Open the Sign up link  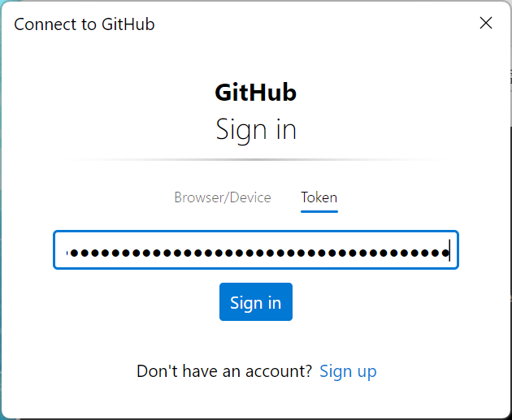pos(348,371)
